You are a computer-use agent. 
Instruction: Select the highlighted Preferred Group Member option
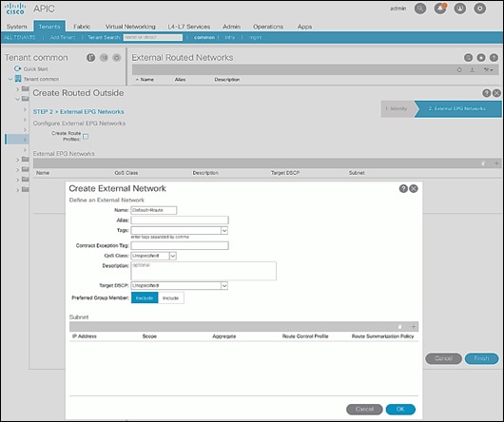tap(145, 298)
